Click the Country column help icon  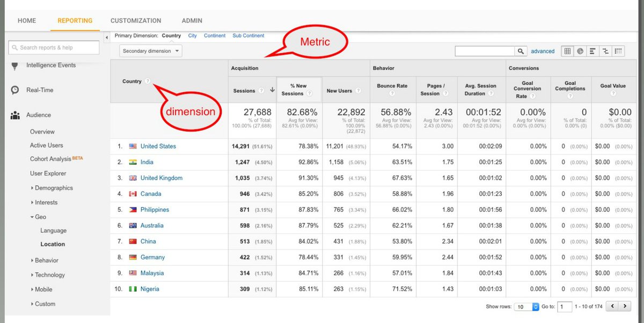(148, 82)
